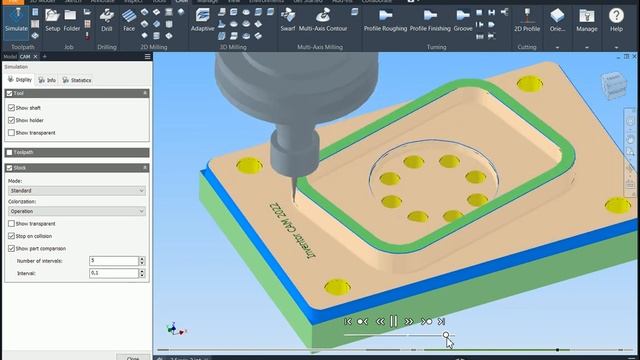Select Multi-Axis Contour operation

click(323, 21)
